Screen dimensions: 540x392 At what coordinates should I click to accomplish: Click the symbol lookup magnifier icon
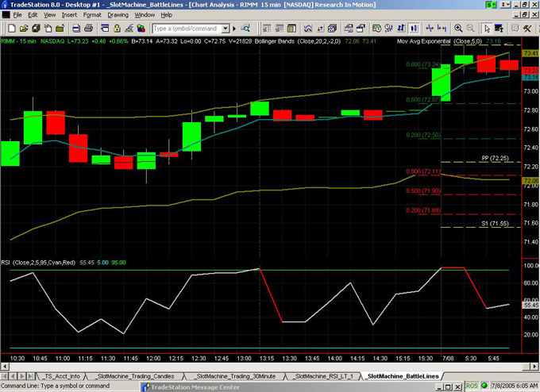pos(245,29)
